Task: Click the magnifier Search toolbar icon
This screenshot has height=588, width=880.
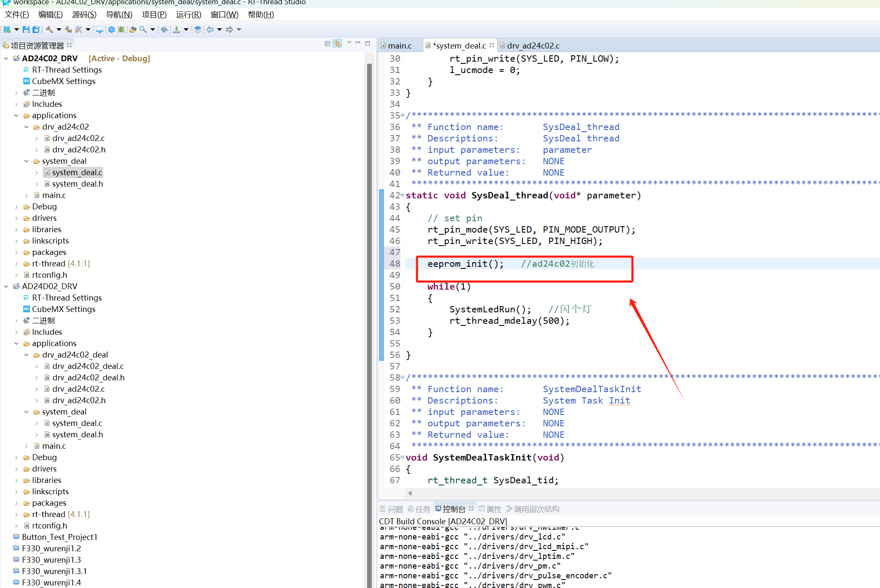Action: [143, 30]
